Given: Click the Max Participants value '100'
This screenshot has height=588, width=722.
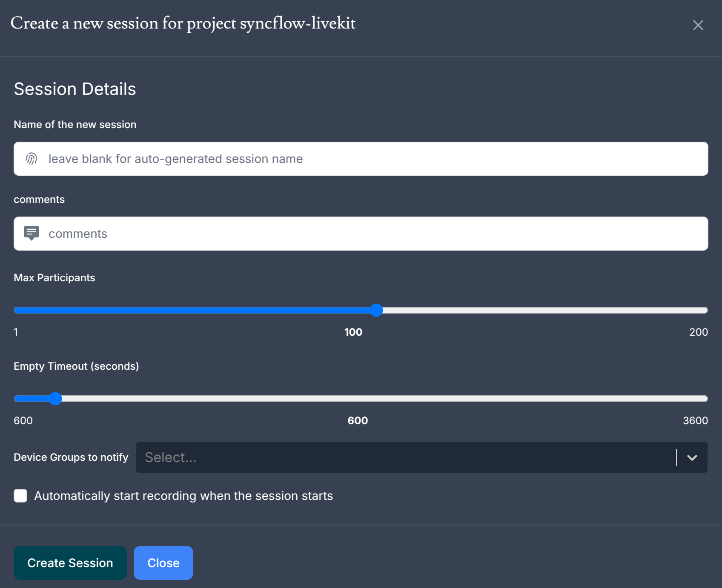Looking at the screenshot, I should (353, 332).
